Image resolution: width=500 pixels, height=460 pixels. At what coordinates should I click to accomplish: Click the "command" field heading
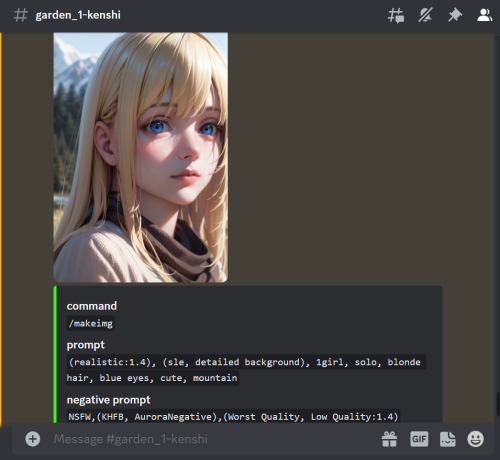coord(92,306)
